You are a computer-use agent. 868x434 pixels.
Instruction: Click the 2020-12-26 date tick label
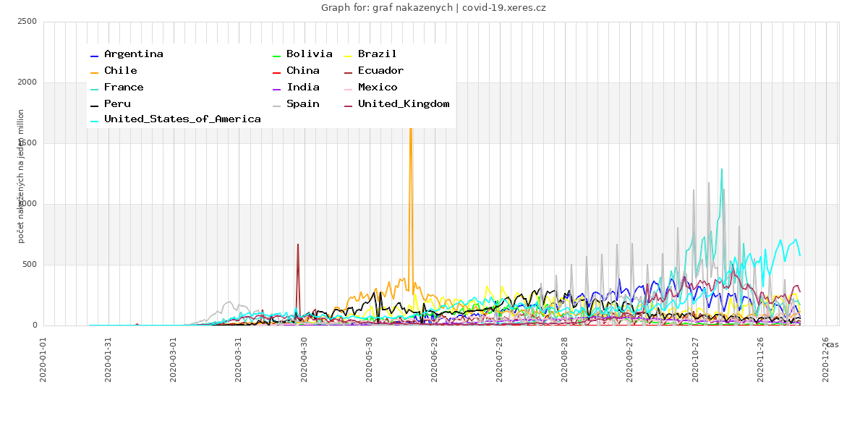point(825,359)
